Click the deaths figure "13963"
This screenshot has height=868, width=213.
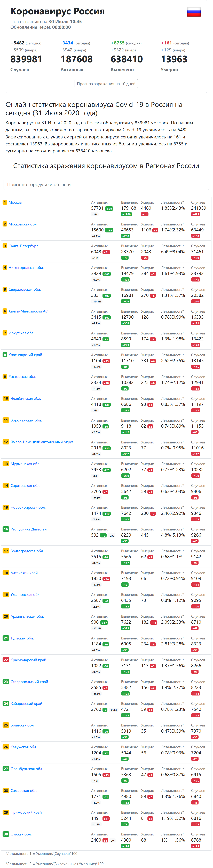[174, 59]
